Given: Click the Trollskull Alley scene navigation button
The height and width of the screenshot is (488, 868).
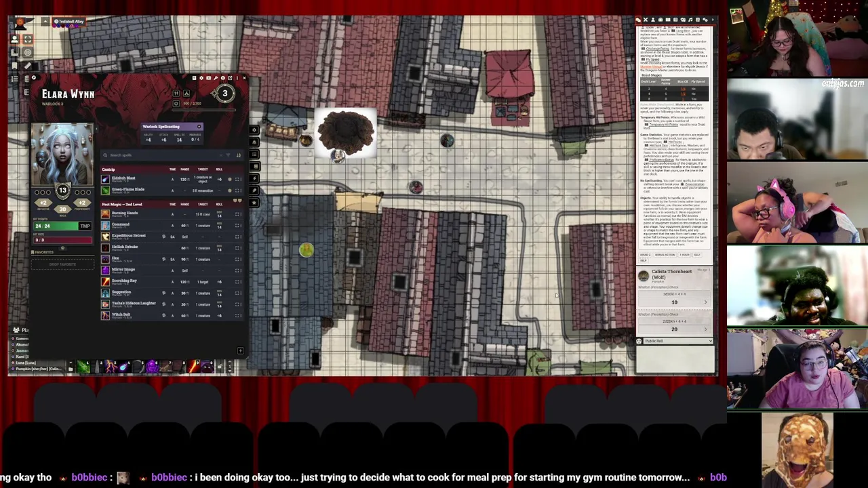Looking at the screenshot, I should [x=68, y=22].
